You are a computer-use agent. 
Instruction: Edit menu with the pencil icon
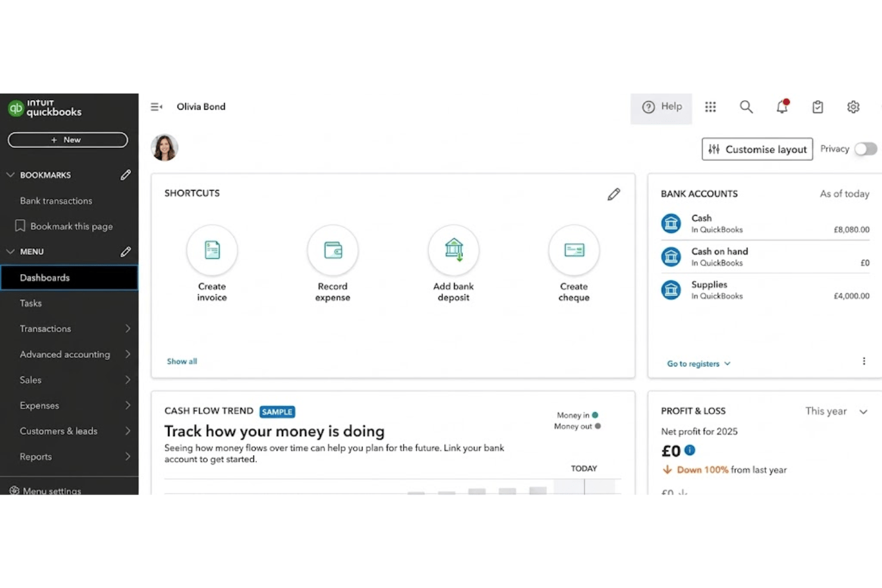tap(125, 251)
